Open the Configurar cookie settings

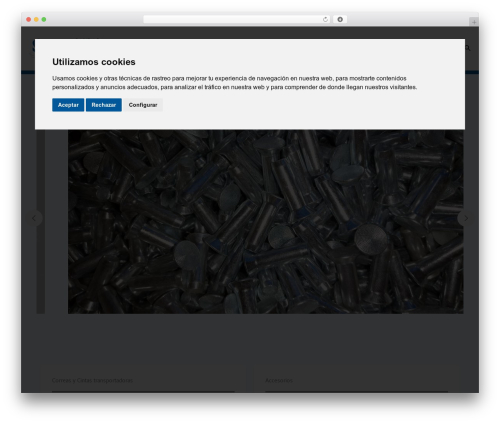pos(143,105)
